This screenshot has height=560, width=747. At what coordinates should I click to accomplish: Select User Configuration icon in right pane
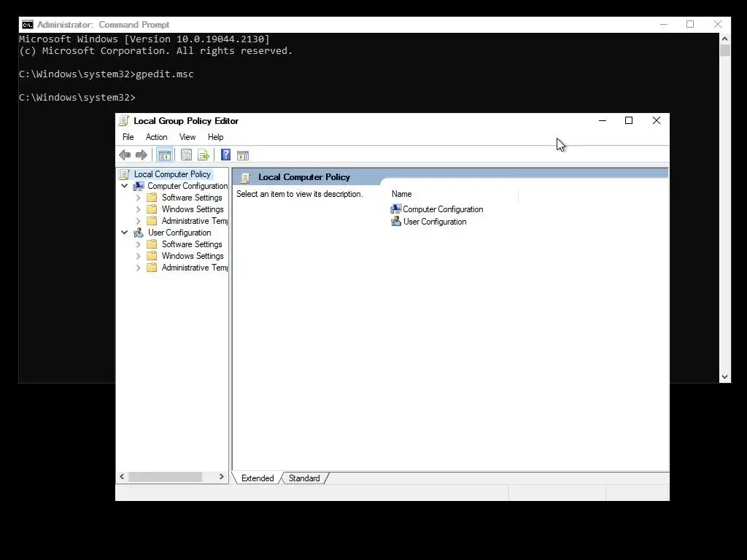tap(396, 222)
